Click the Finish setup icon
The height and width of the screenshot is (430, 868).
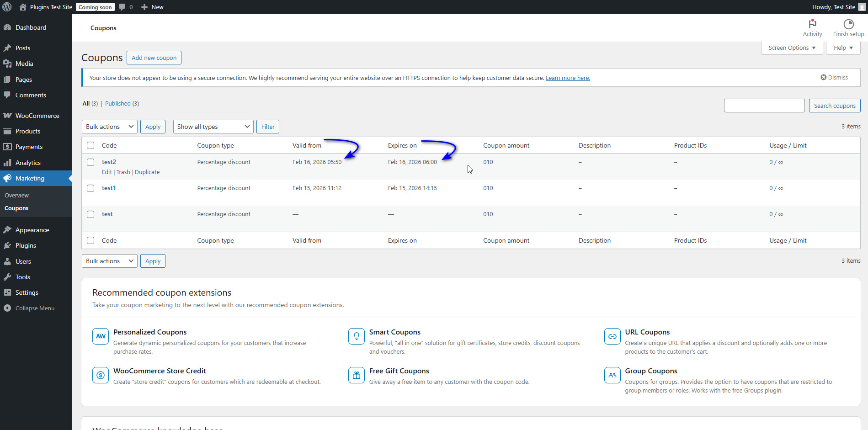pos(848,24)
